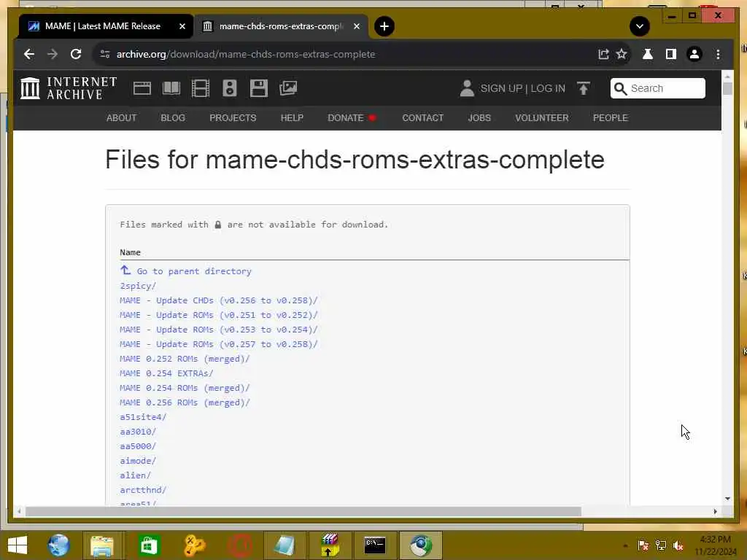
Task: Open the BLOG menu item
Action: (173, 117)
